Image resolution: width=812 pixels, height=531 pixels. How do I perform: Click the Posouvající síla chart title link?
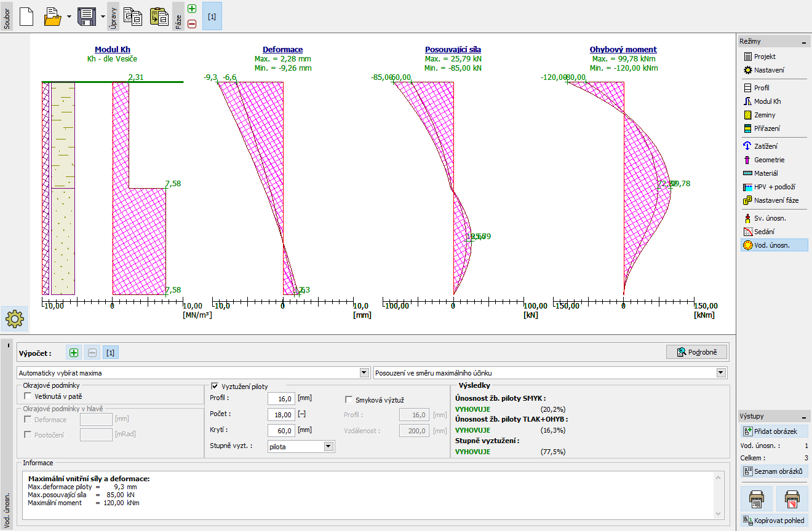453,50
